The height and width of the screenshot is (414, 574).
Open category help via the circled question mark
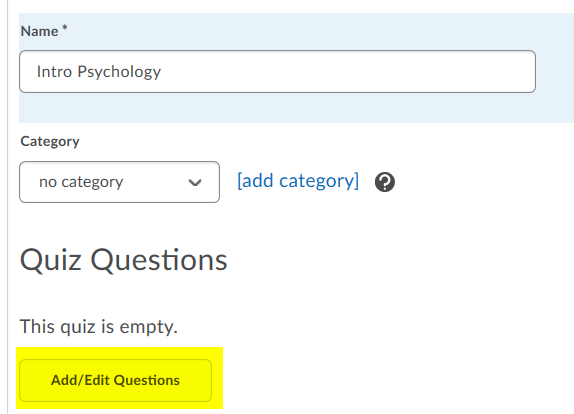point(385,182)
